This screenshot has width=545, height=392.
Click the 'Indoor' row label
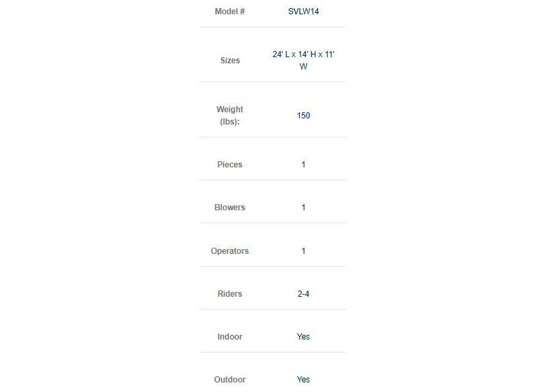point(230,337)
